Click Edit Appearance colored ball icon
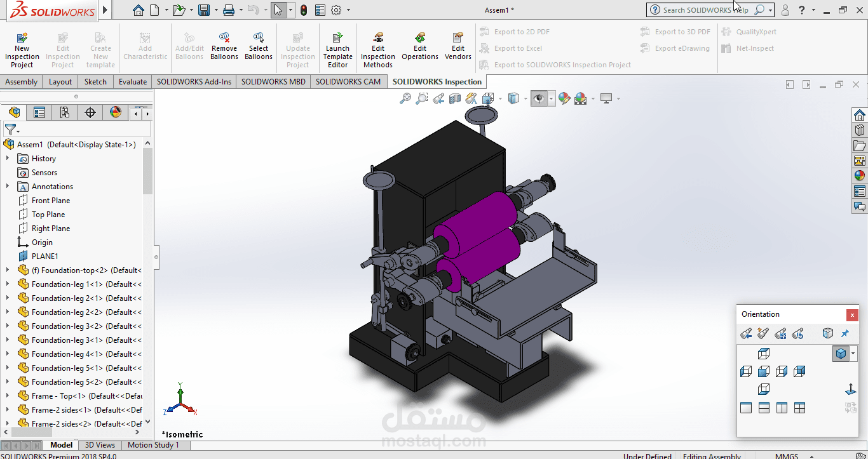This screenshot has height=459, width=868. pyautogui.click(x=564, y=98)
